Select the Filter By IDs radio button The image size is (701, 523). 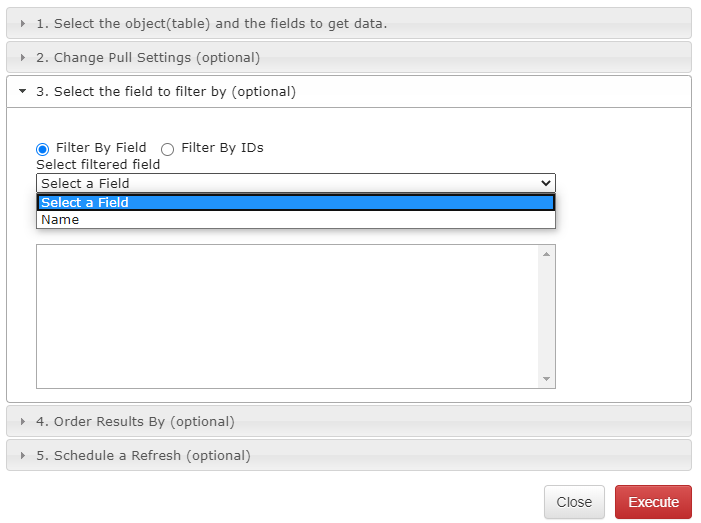click(x=168, y=149)
